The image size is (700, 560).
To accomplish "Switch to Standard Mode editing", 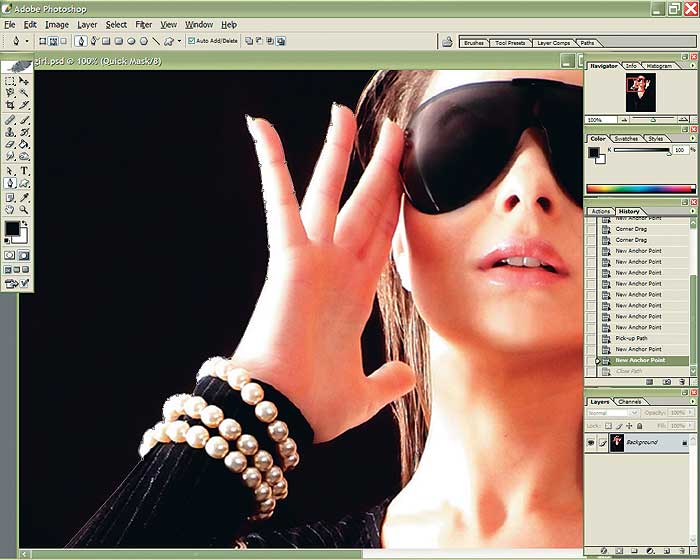I will pyautogui.click(x=10, y=255).
